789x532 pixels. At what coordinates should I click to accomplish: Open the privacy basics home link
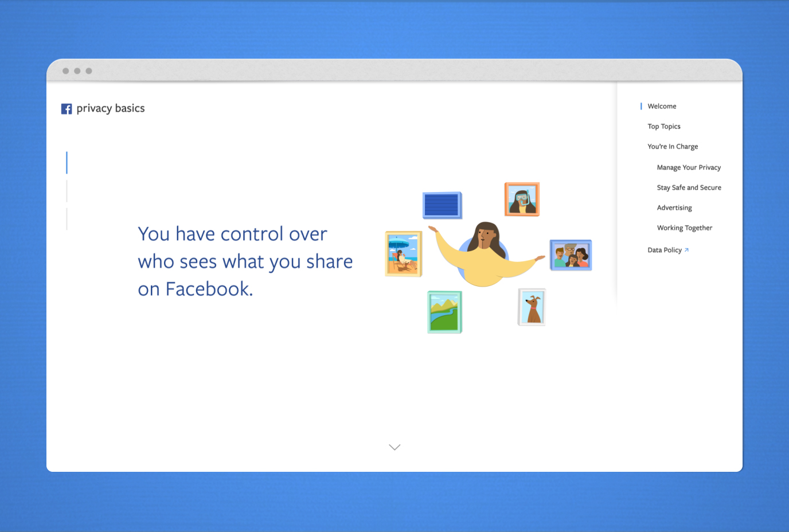click(x=110, y=108)
